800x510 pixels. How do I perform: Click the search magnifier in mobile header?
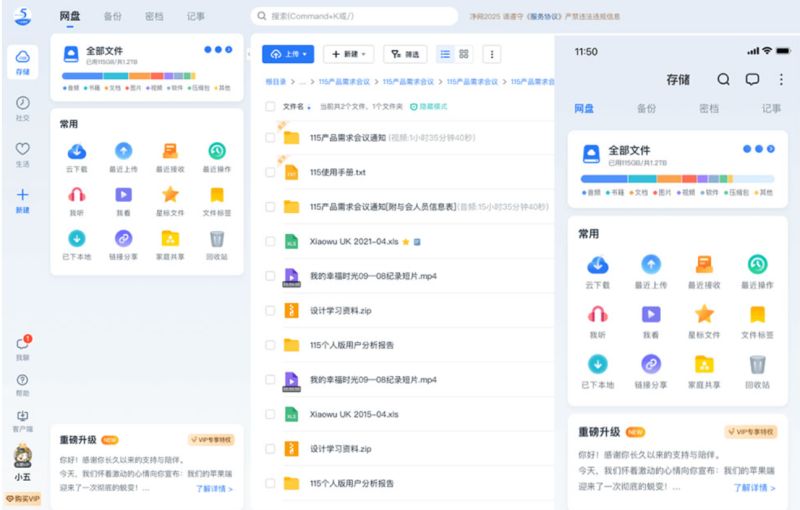click(723, 79)
